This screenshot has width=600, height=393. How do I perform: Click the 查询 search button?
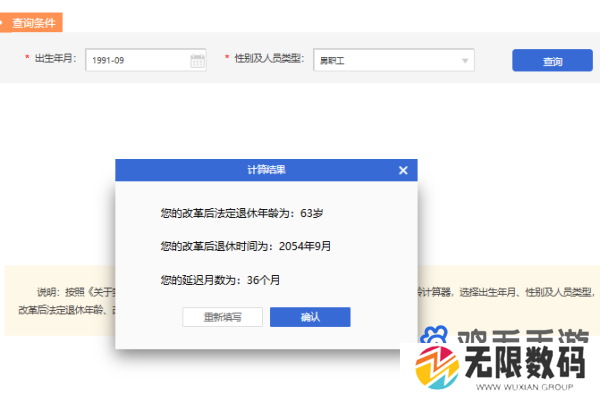[552, 60]
